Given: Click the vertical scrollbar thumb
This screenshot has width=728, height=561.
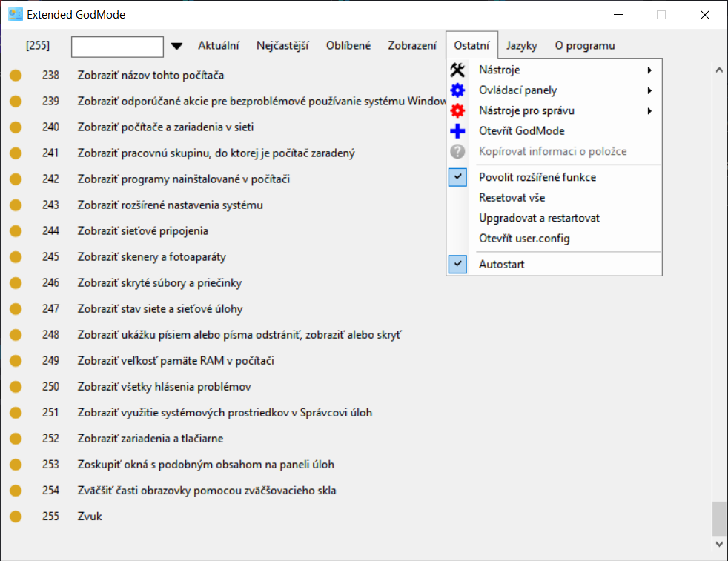Looking at the screenshot, I should pos(718,518).
